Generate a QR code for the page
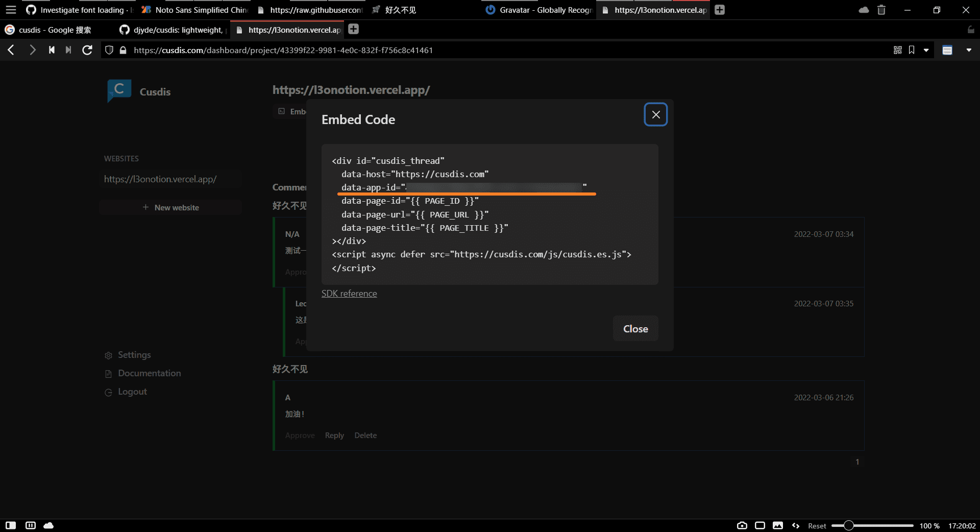 897,50
